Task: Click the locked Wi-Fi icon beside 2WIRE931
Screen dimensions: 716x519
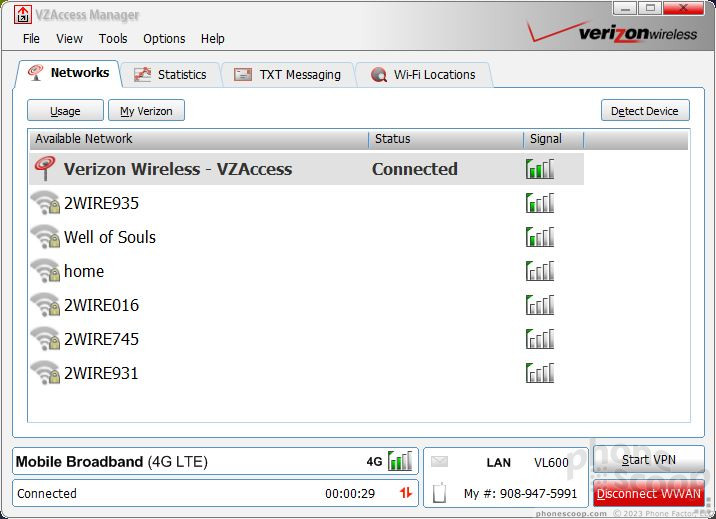Action: (x=45, y=372)
